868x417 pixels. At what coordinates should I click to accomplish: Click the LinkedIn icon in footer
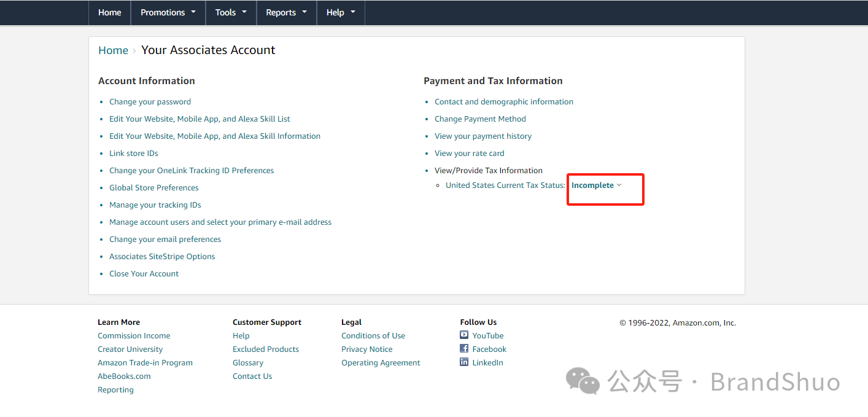coord(464,362)
